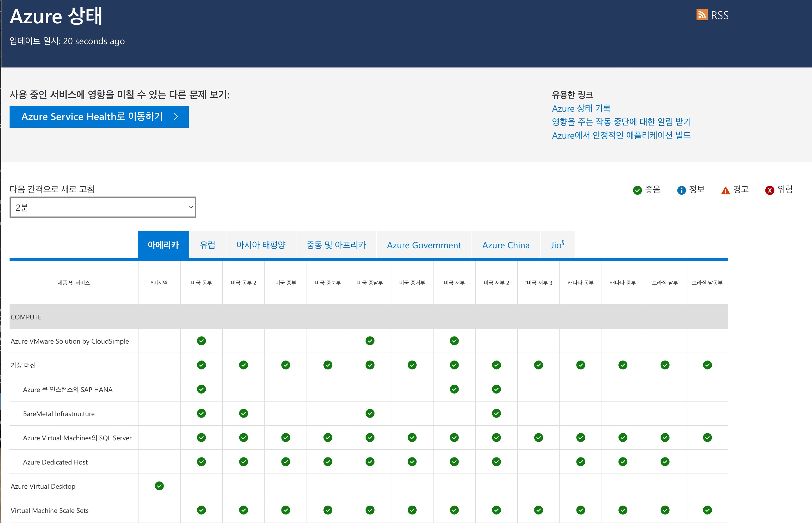This screenshot has width=812, height=523.
Task: Click 가상 머신 status in 캐나다 동부
Action: [x=580, y=365]
